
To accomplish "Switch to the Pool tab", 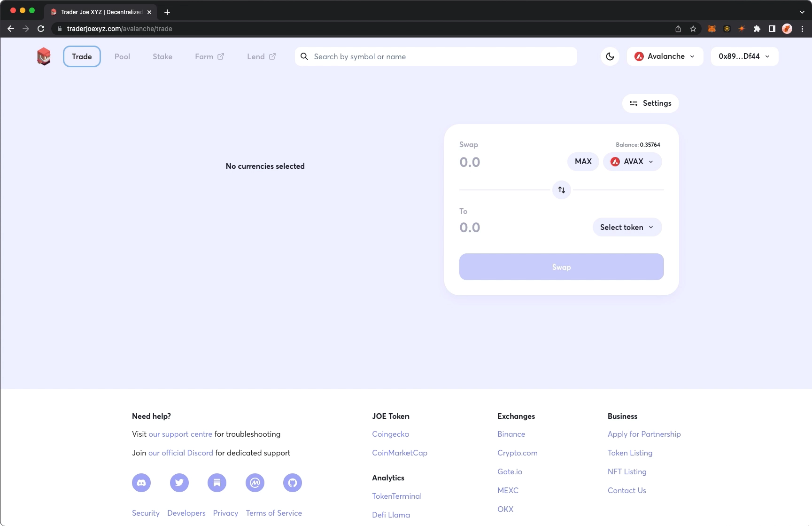I will pyautogui.click(x=122, y=56).
